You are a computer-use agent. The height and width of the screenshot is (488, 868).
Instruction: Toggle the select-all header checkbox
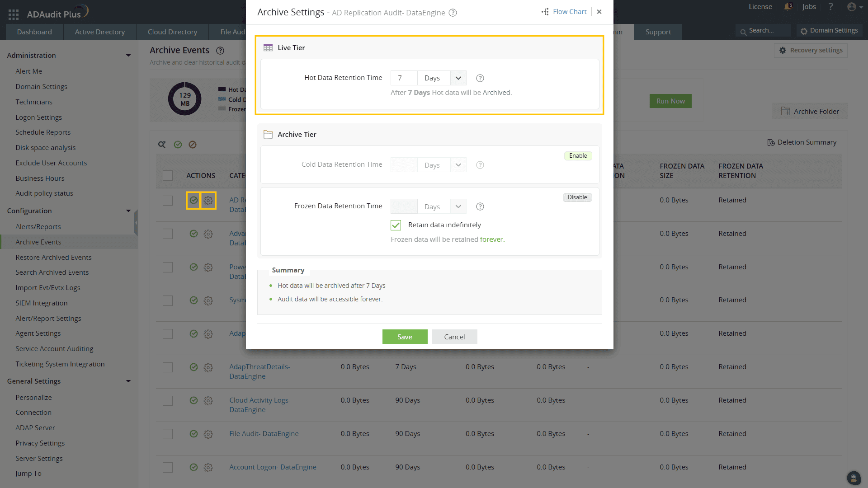168,176
